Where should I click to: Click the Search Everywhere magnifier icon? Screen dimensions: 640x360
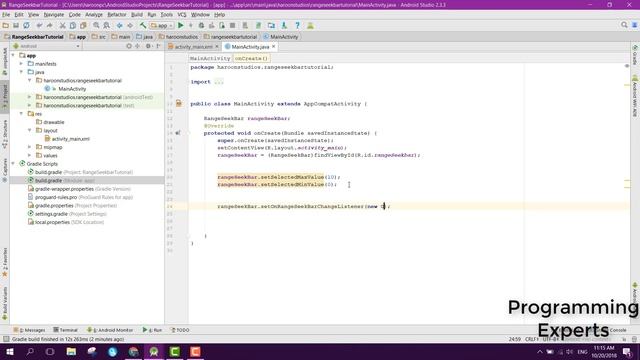624,25
